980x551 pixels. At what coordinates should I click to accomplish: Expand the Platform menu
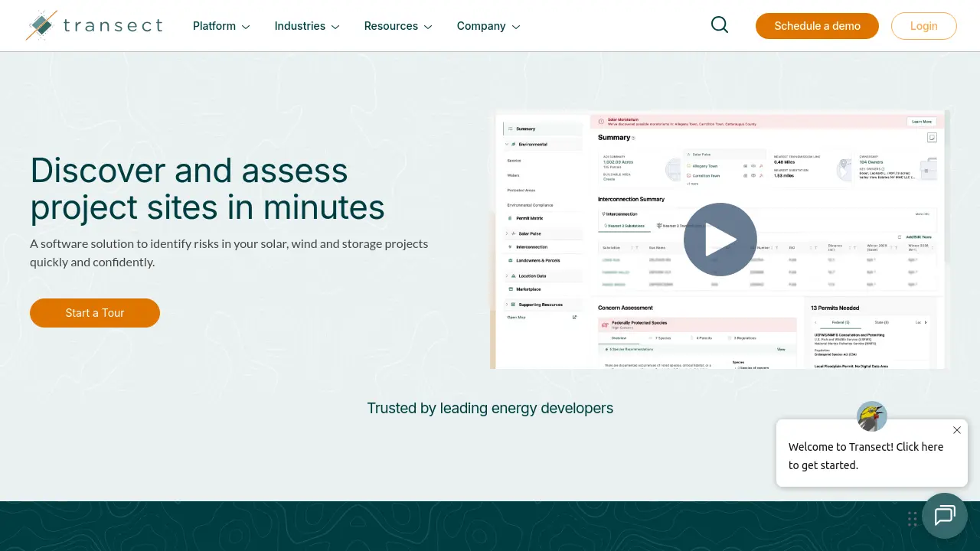(221, 26)
